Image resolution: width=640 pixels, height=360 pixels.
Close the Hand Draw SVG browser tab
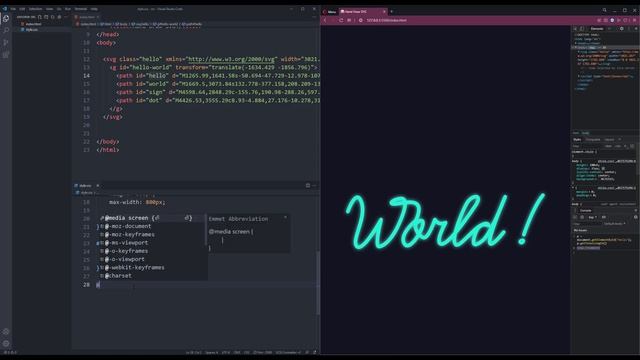pos(384,11)
